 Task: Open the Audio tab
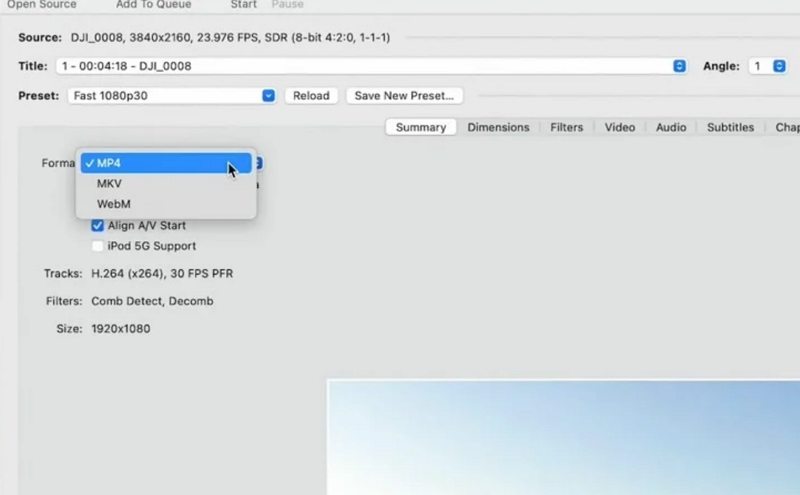(x=671, y=127)
